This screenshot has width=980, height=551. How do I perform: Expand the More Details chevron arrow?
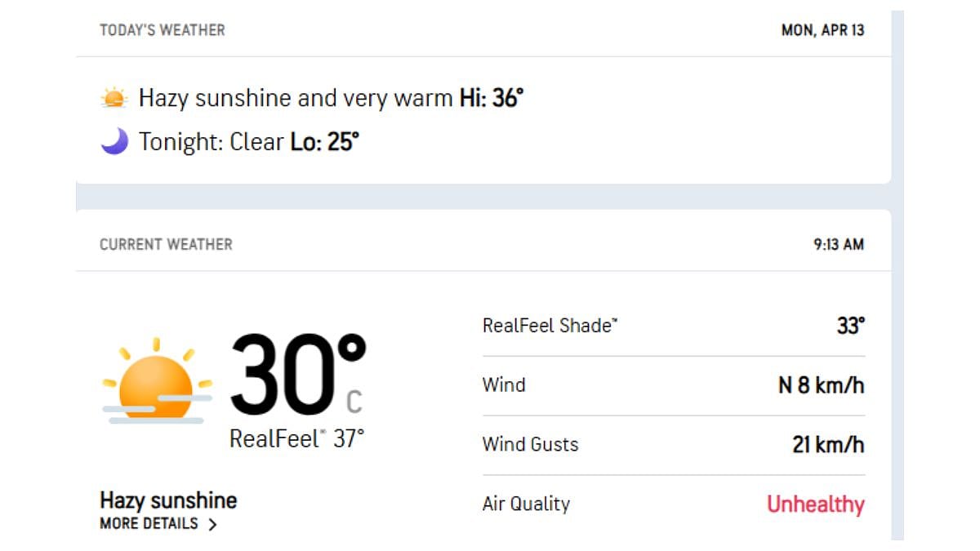point(212,525)
